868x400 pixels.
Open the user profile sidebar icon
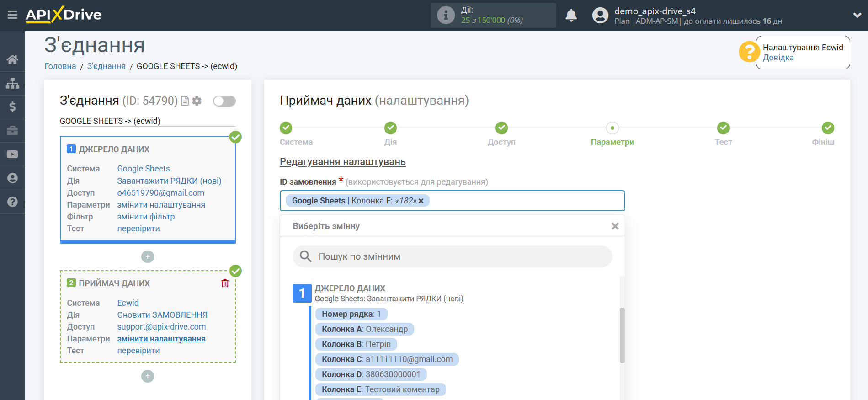click(x=12, y=178)
